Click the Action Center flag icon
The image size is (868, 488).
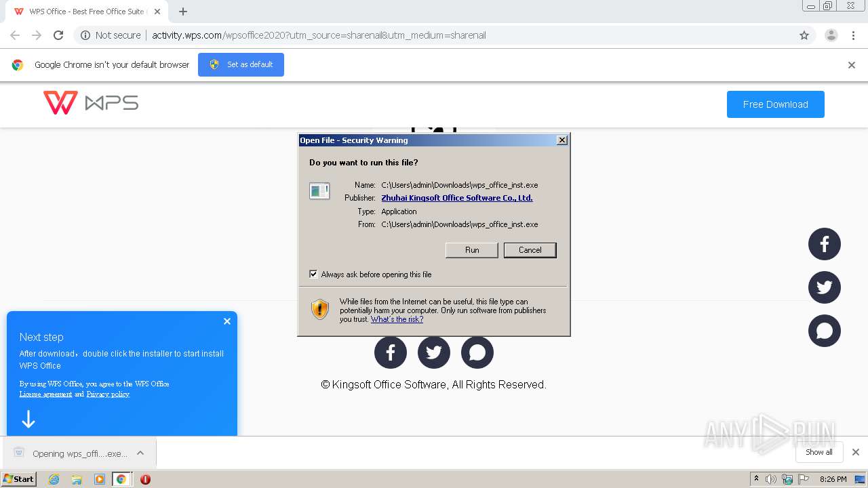(804, 479)
